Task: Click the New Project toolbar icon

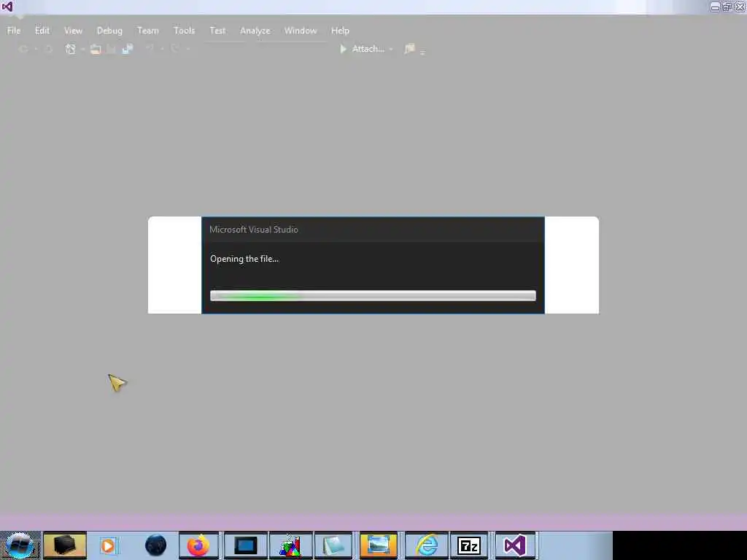Action: coord(71,49)
